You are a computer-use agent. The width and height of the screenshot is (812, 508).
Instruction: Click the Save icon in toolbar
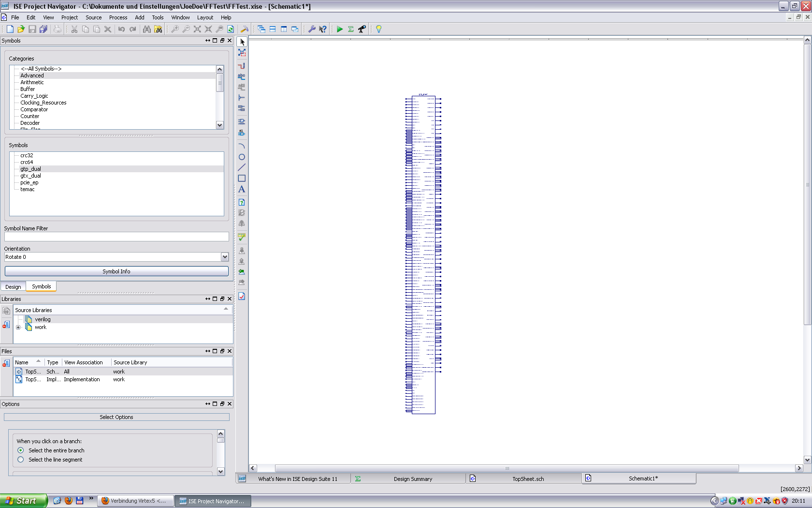pyautogui.click(x=32, y=29)
